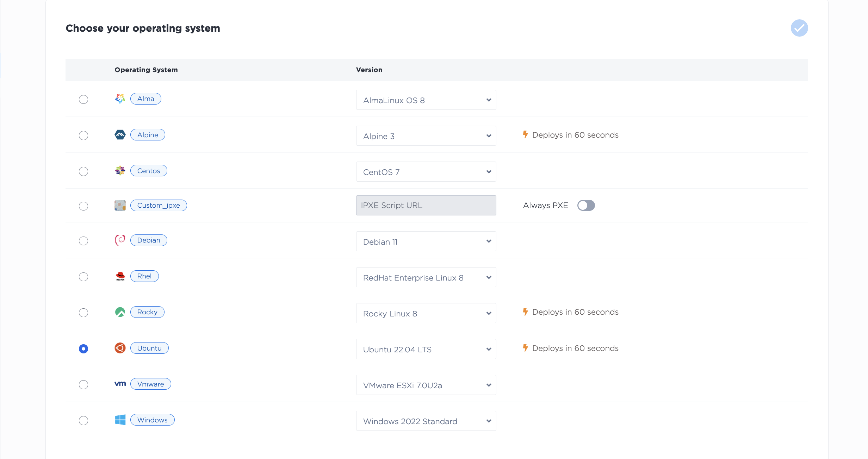This screenshot has height=459, width=868.
Task: Open the Windows 2022 Standard dropdown
Action: [426, 421]
